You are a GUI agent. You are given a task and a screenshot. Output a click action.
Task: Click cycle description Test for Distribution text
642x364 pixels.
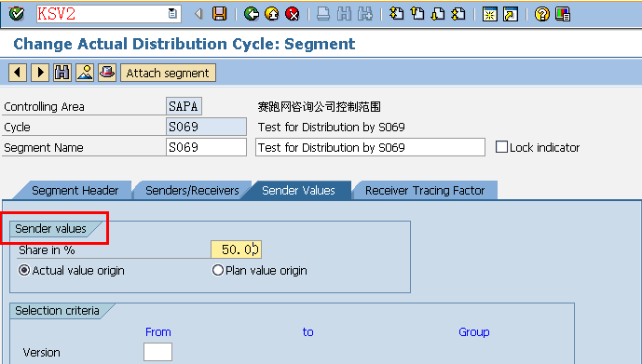pos(331,128)
